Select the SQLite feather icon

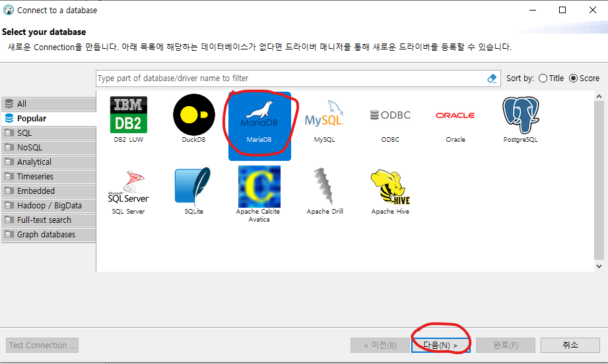(x=194, y=186)
